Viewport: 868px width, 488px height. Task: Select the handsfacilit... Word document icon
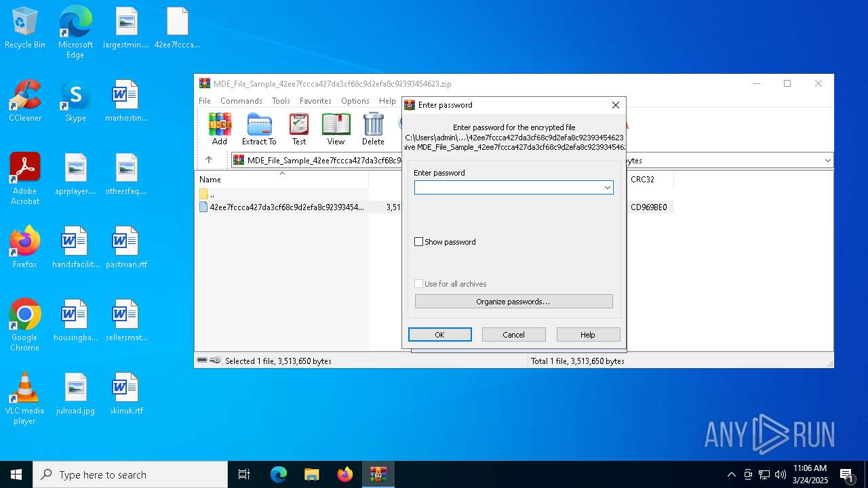point(75,248)
